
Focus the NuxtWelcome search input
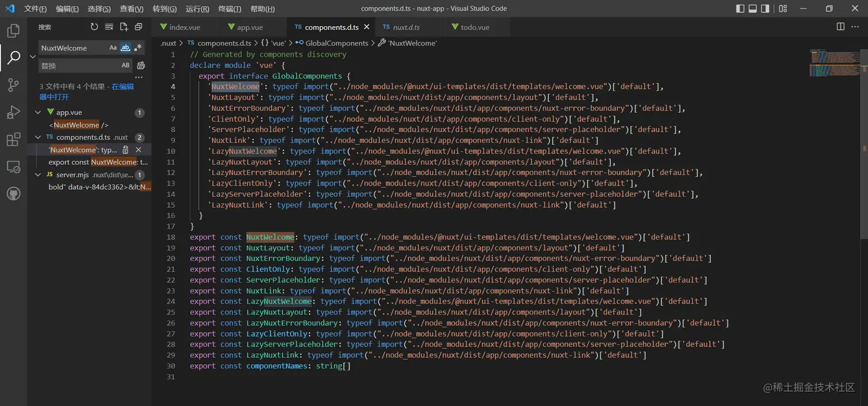[73, 48]
